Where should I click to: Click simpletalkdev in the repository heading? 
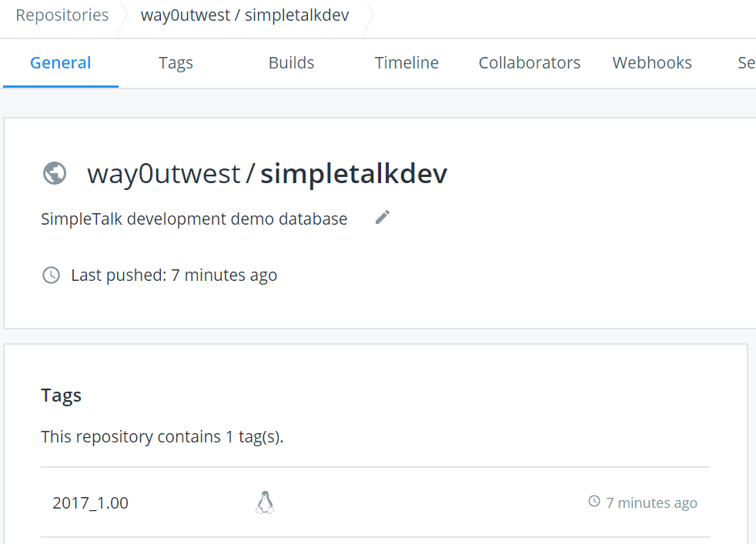[353, 174]
